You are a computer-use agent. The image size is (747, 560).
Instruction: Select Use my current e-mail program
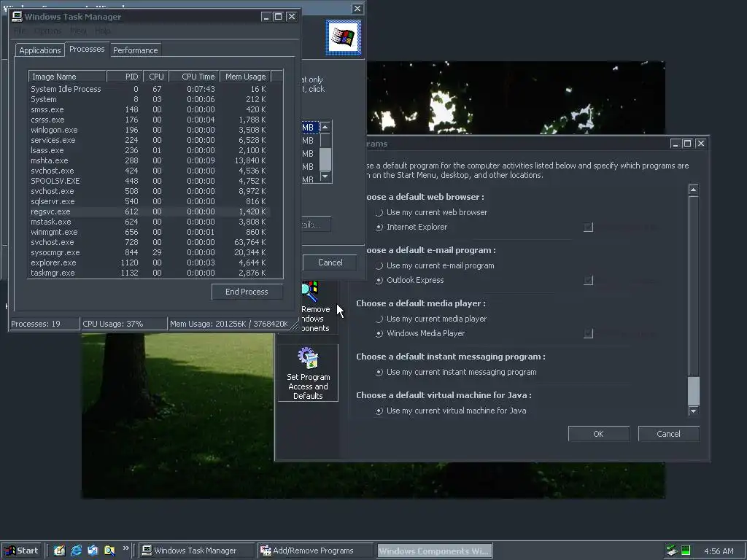tap(379, 265)
